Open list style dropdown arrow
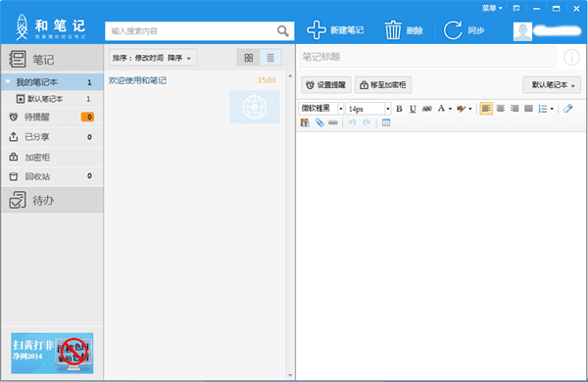Viewport: 588px width, 382px height. (x=552, y=109)
